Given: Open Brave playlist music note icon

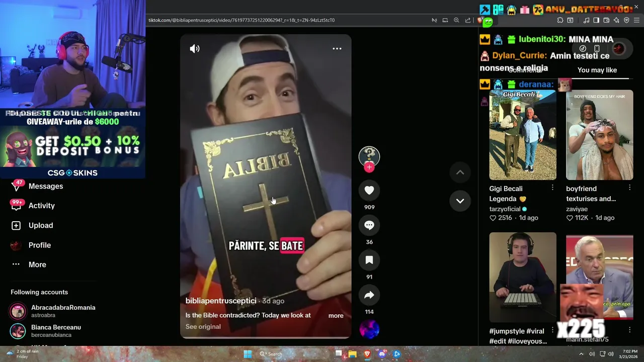Looking at the screenshot, I should coord(586,20).
